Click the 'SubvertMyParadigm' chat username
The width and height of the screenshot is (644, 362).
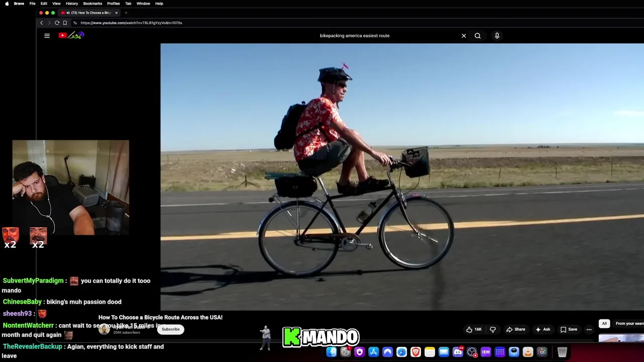(33, 281)
